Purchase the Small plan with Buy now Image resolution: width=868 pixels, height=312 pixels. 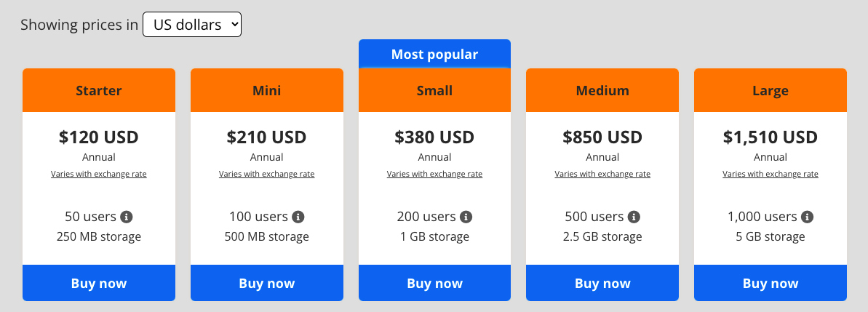point(434,283)
